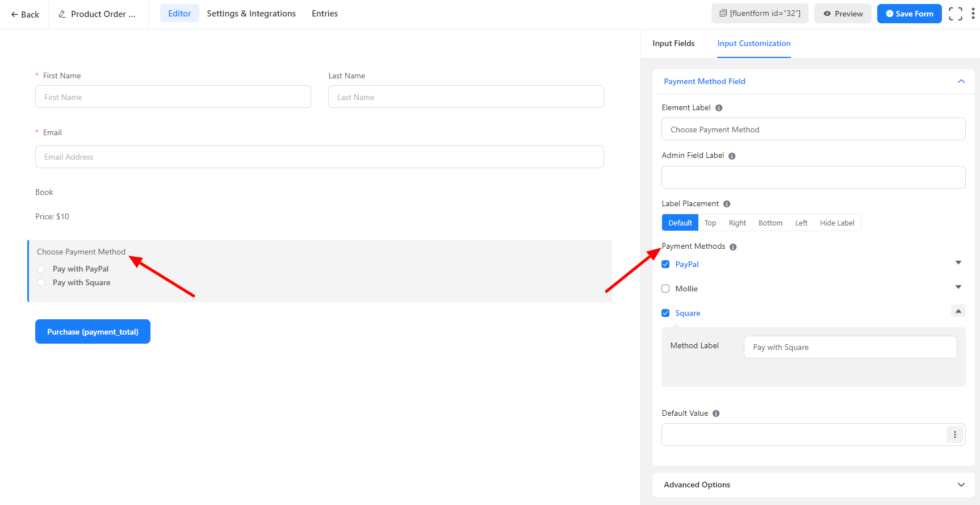Open the three-dot more options menu
This screenshot has width=980, height=505.
pos(973,14)
